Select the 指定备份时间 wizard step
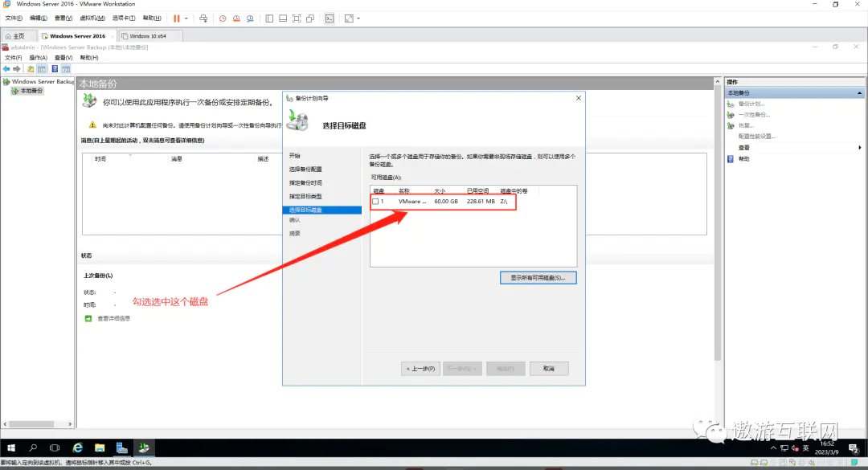Image resolution: width=868 pixels, height=470 pixels. pyautogui.click(x=305, y=182)
